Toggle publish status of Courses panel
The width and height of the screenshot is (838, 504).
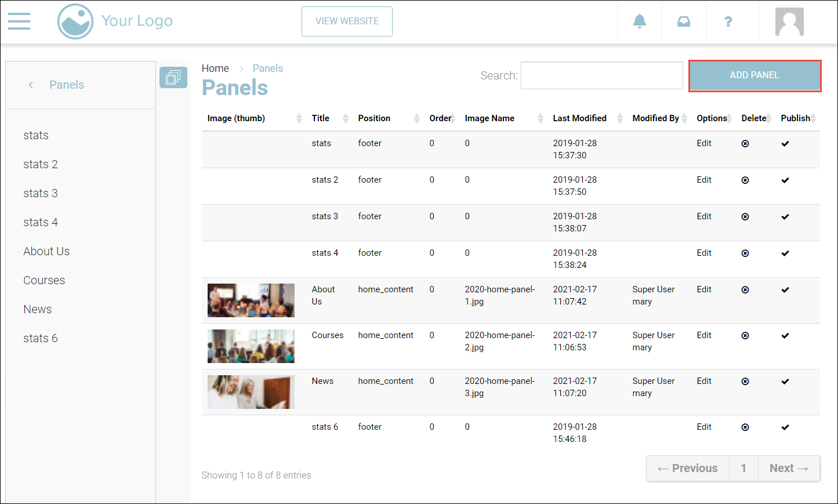click(x=785, y=336)
